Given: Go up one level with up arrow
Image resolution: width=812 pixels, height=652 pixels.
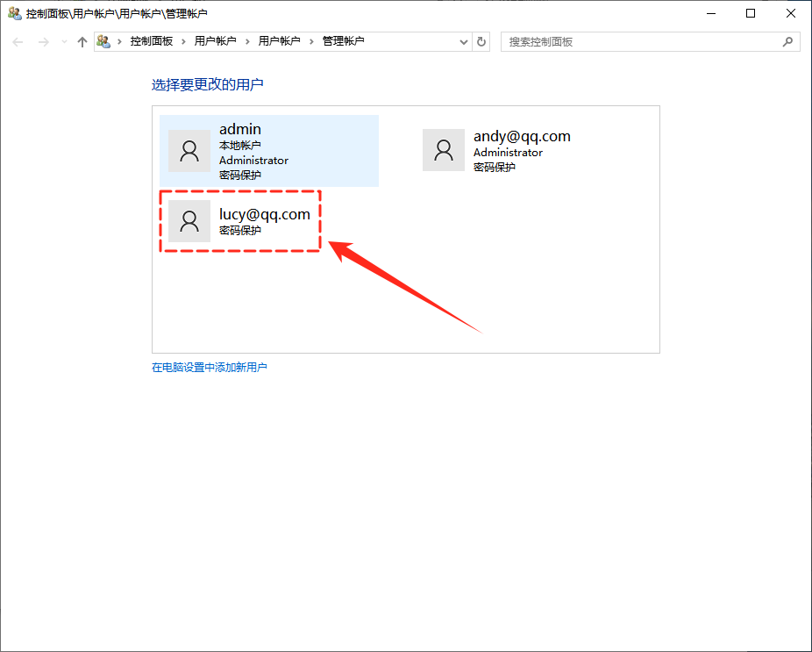Looking at the screenshot, I should (82, 42).
